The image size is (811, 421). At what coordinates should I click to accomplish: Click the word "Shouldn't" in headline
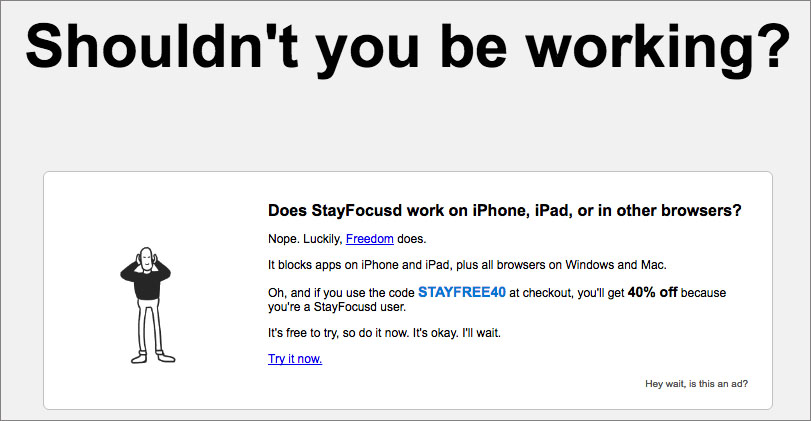point(162,46)
